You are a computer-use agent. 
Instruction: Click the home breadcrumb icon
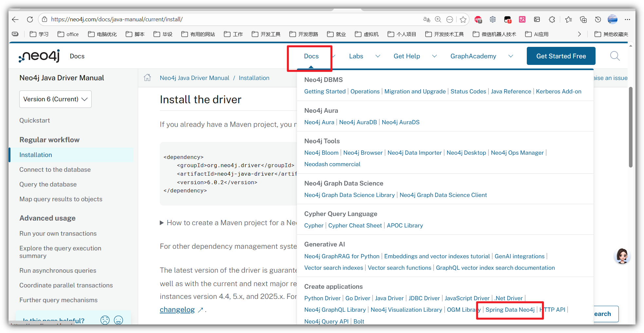pos(147,78)
